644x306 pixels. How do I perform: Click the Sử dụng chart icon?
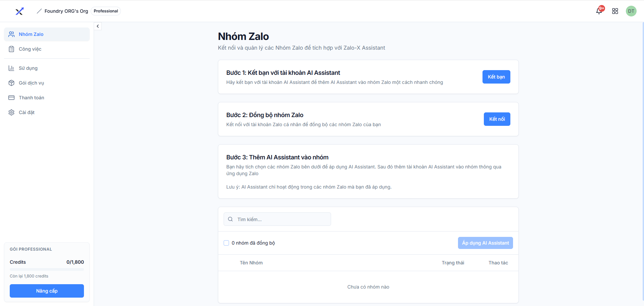pyautogui.click(x=11, y=68)
